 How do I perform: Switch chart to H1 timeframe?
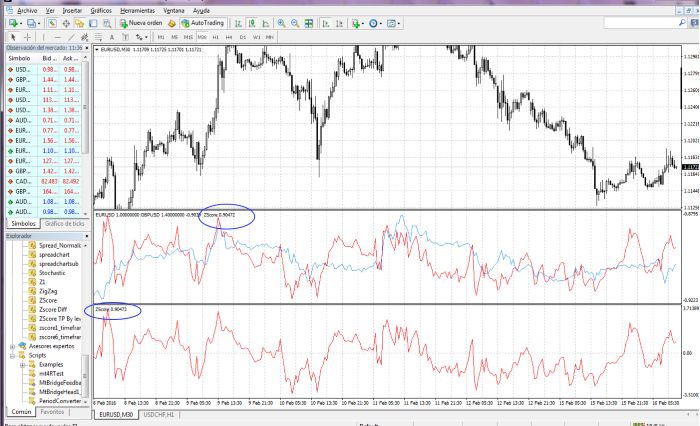coord(216,37)
